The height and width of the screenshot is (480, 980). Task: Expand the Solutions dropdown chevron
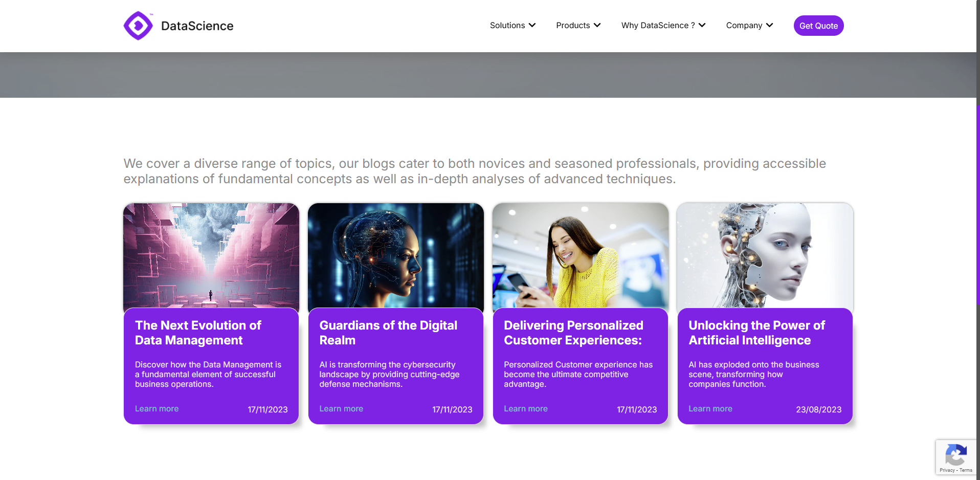point(532,25)
